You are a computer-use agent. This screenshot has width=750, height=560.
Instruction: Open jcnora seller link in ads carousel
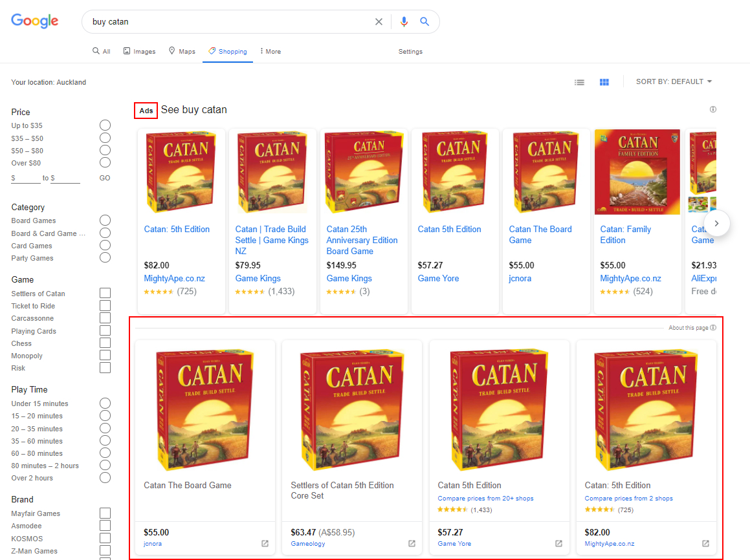coord(520,279)
